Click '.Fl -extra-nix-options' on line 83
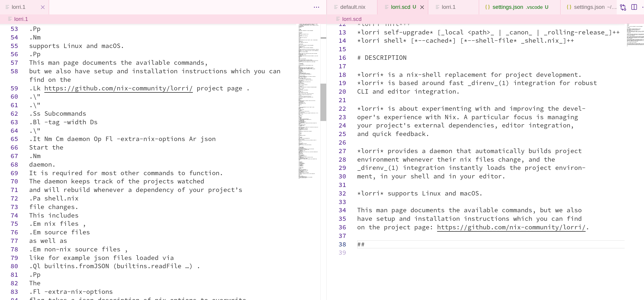 tap(71, 292)
